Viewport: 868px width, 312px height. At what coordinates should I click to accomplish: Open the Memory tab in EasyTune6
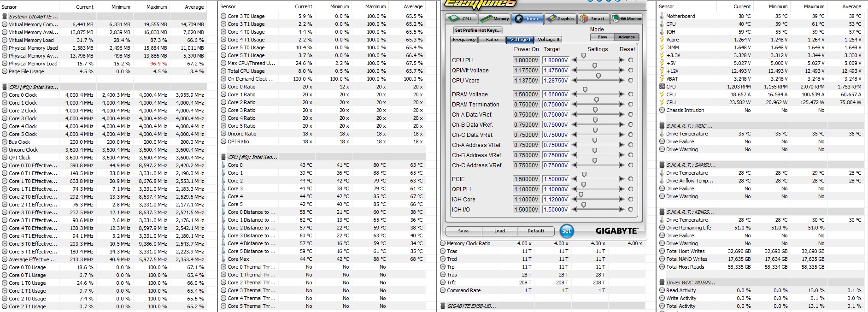pos(494,18)
